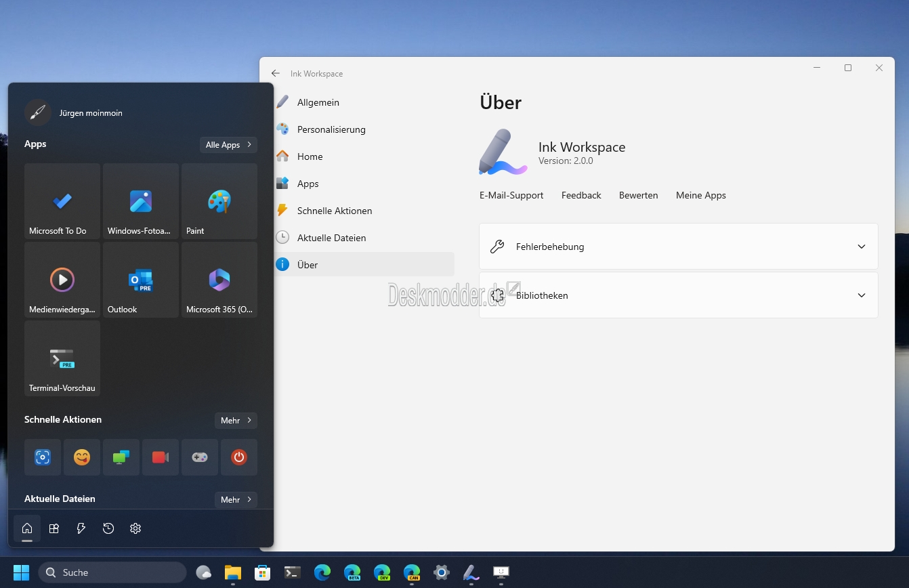Click the red power quick action
Screen dimensions: 909x588
pyautogui.click(x=239, y=457)
